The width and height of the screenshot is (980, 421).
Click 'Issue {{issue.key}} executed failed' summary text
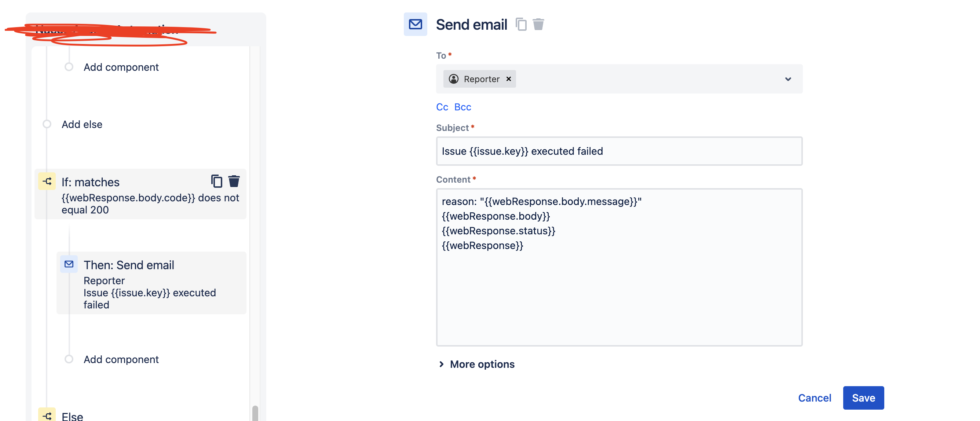click(x=150, y=299)
